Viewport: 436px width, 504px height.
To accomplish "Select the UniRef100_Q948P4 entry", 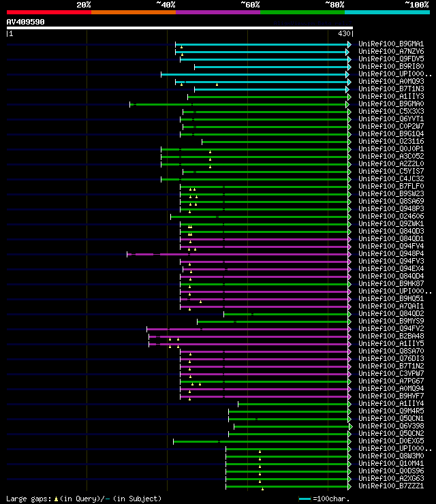I will (x=391, y=254).
